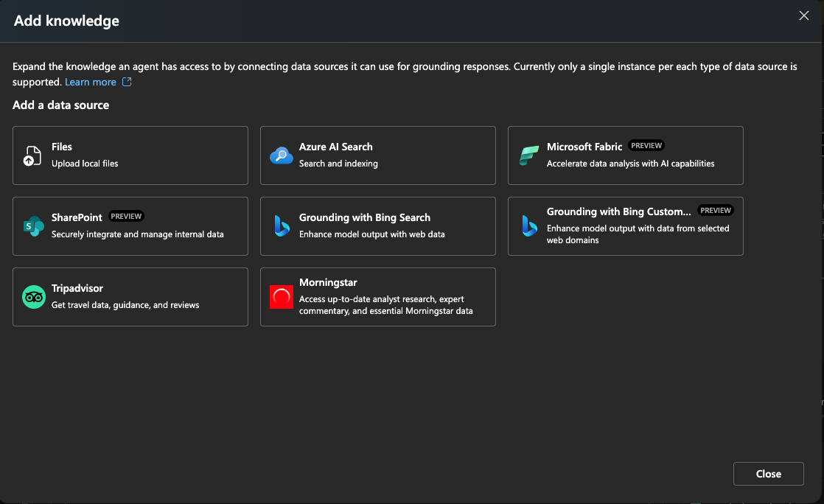Image resolution: width=824 pixels, height=504 pixels.
Task: Open the Learn more link
Action: tap(91, 82)
